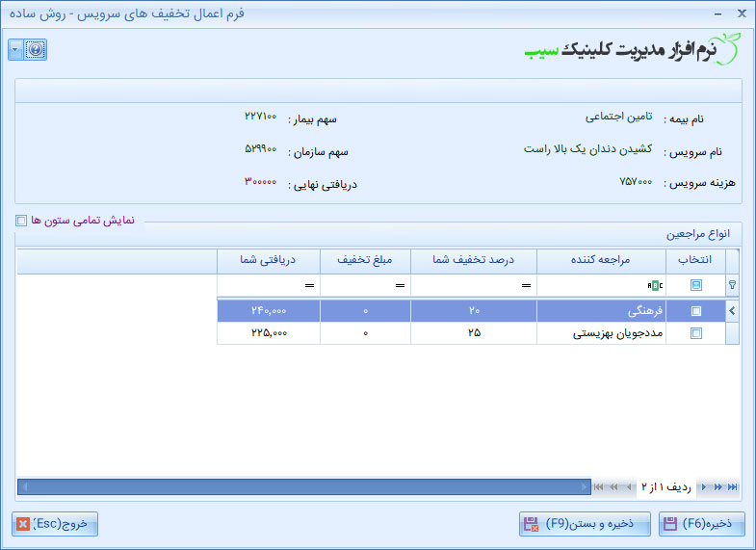Check the انتخاب box for فرهنگی row
The image size is (756, 550).
(695, 311)
